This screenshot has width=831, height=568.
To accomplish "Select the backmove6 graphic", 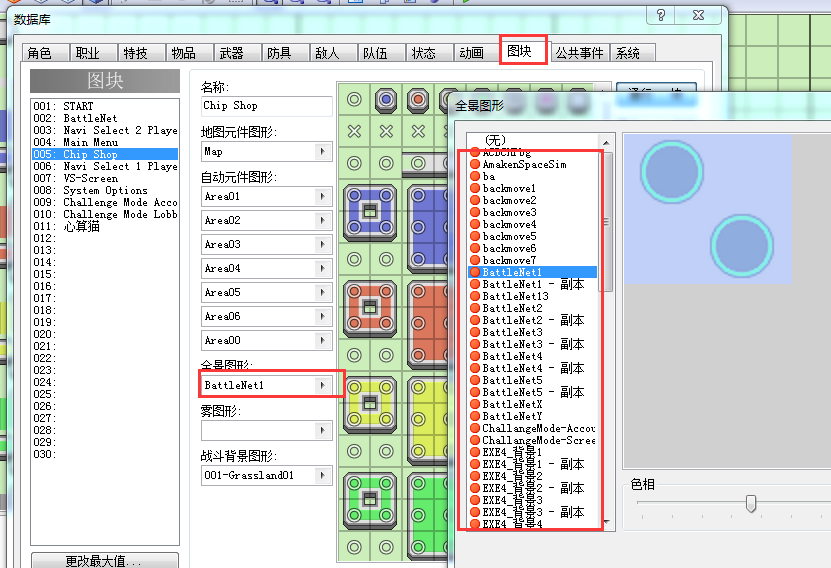I will click(533, 248).
